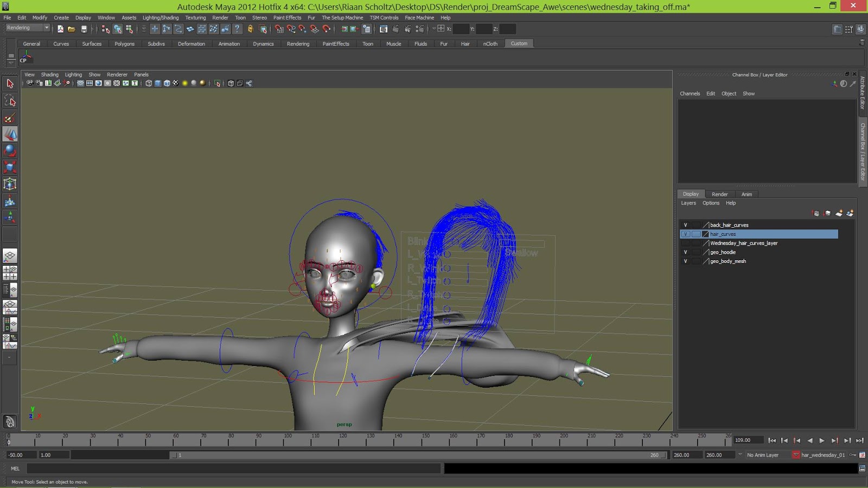The image size is (868, 488).
Task: Toggle wireframe on shaded in viewport
Action: [x=167, y=83]
